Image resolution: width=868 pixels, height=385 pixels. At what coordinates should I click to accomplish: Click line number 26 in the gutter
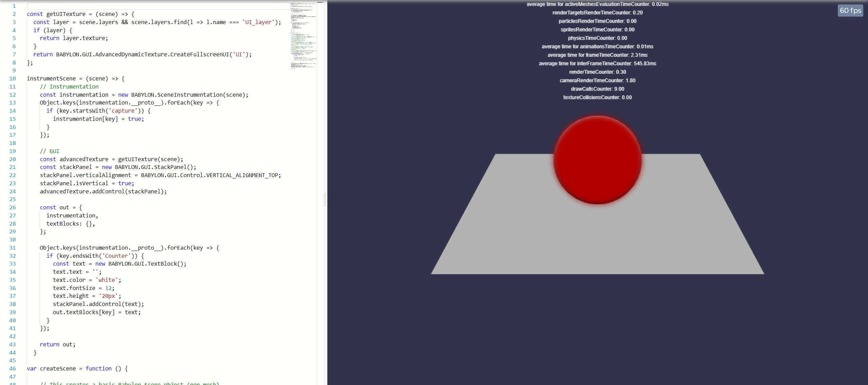click(13, 207)
